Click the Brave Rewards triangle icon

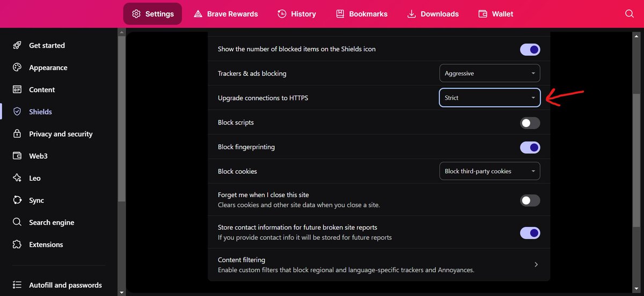[198, 14]
